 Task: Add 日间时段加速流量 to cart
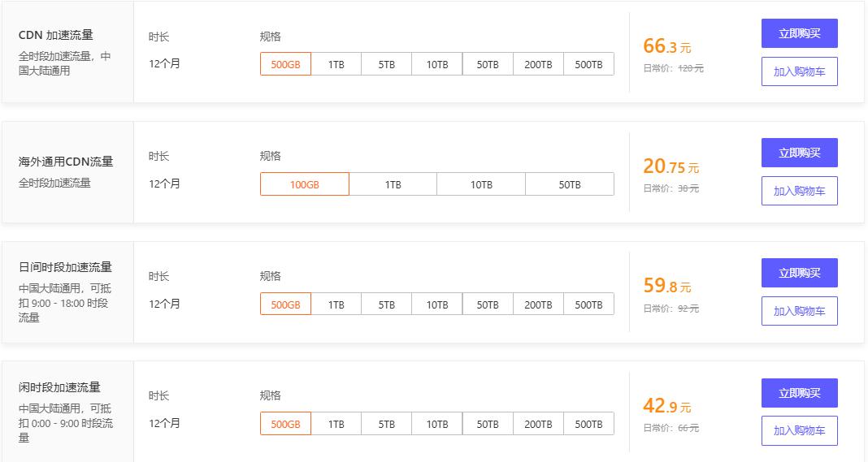(799, 311)
